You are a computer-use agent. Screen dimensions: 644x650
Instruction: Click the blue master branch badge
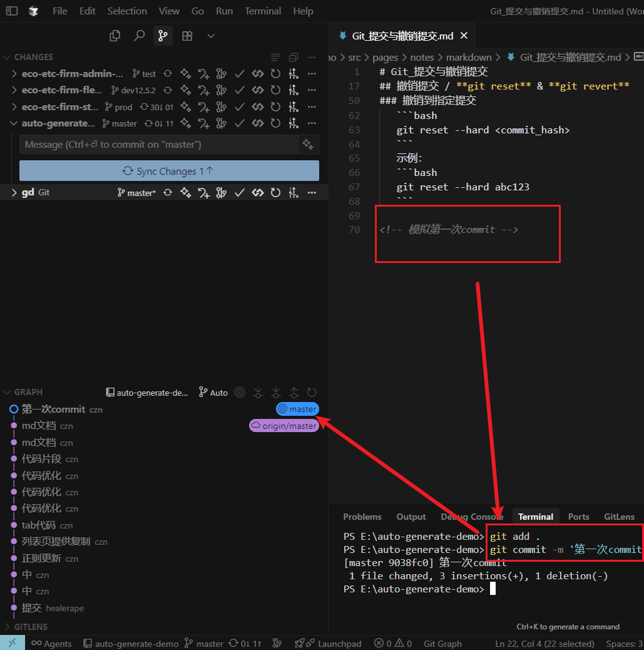(x=297, y=409)
